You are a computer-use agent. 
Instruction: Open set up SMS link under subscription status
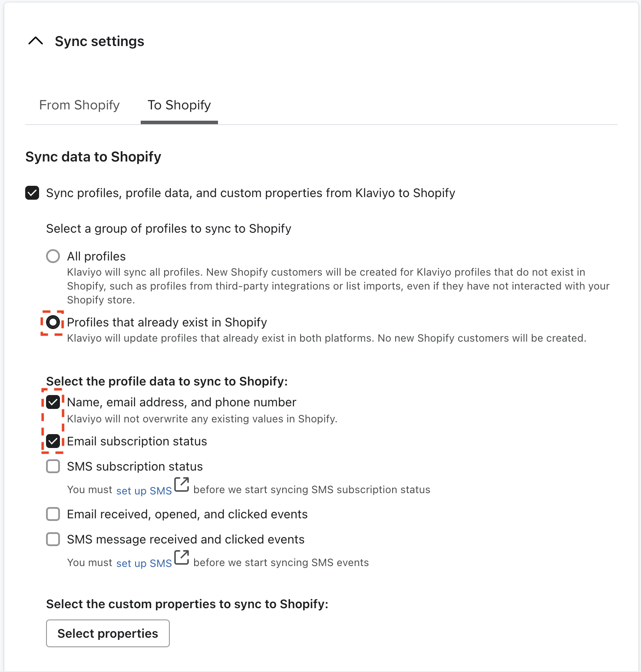pos(144,491)
